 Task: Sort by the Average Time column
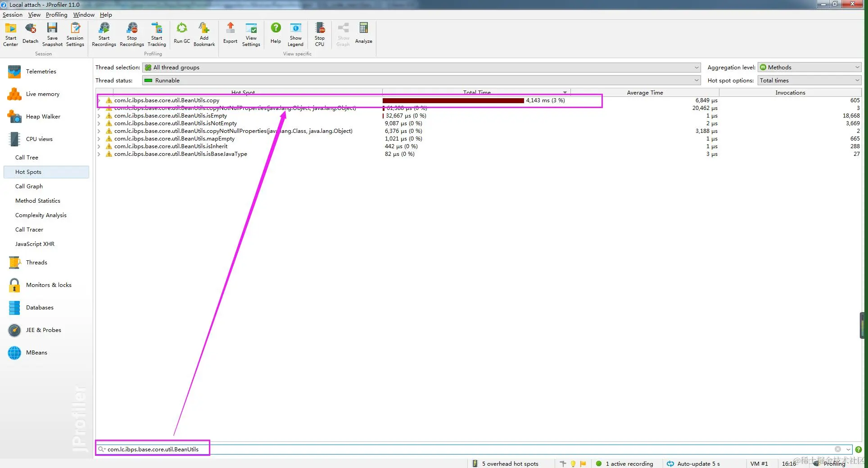[x=645, y=92]
